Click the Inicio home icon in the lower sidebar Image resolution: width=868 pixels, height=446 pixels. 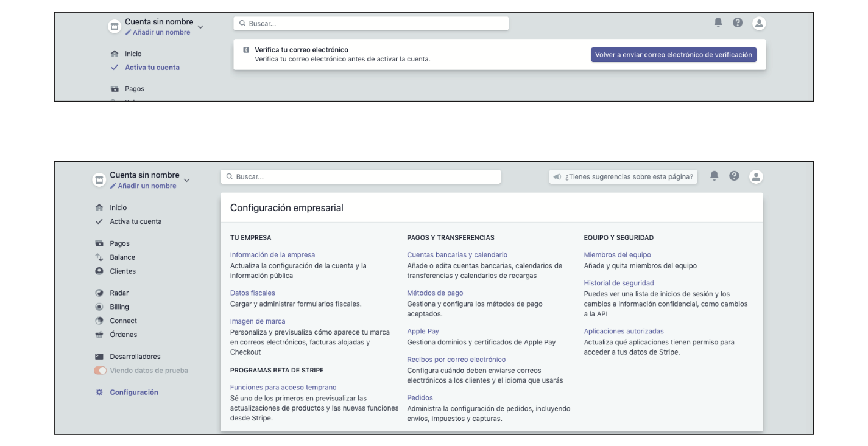coord(99,207)
